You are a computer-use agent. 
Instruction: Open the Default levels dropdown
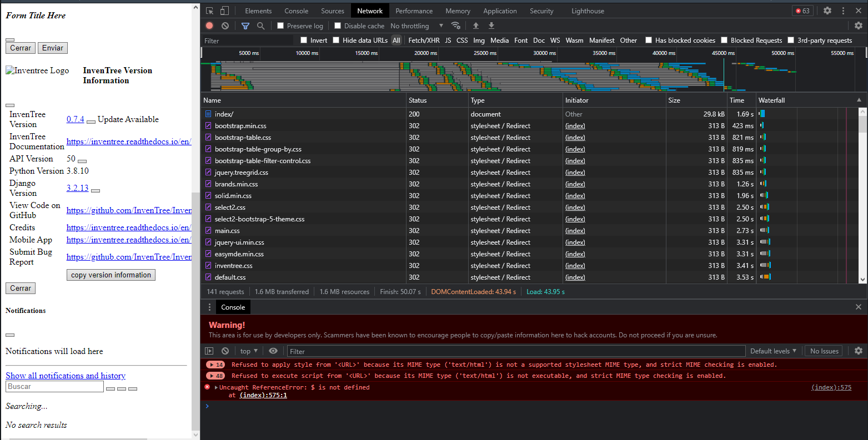(x=773, y=351)
